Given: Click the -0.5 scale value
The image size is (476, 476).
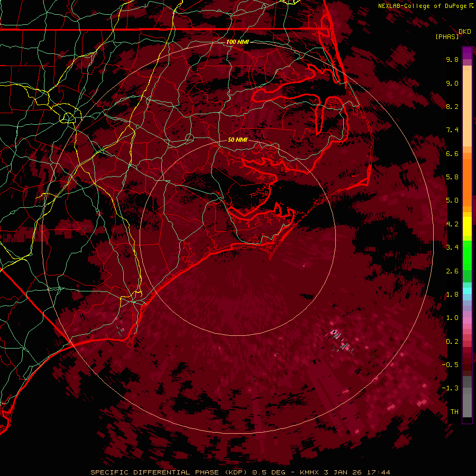Looking at the screenshot, I should (450, 365).
